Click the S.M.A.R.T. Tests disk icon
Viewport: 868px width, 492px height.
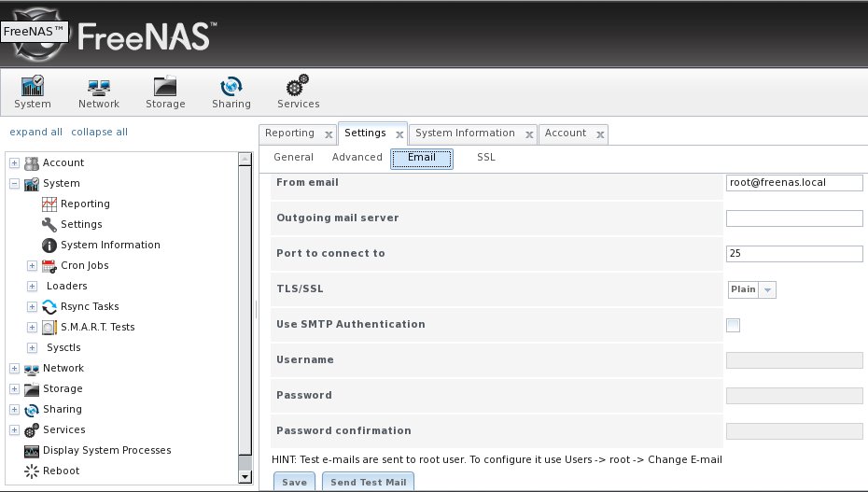pyautogui.click(x=49, y=327)
